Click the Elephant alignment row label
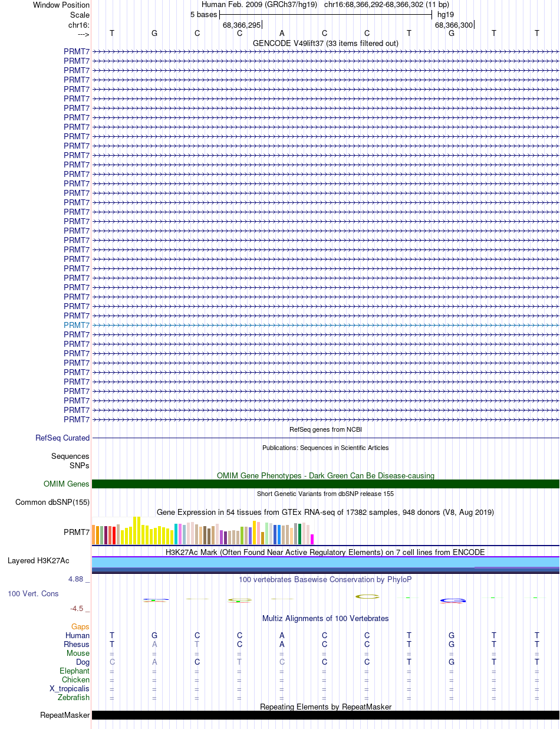 pos(75,671)
